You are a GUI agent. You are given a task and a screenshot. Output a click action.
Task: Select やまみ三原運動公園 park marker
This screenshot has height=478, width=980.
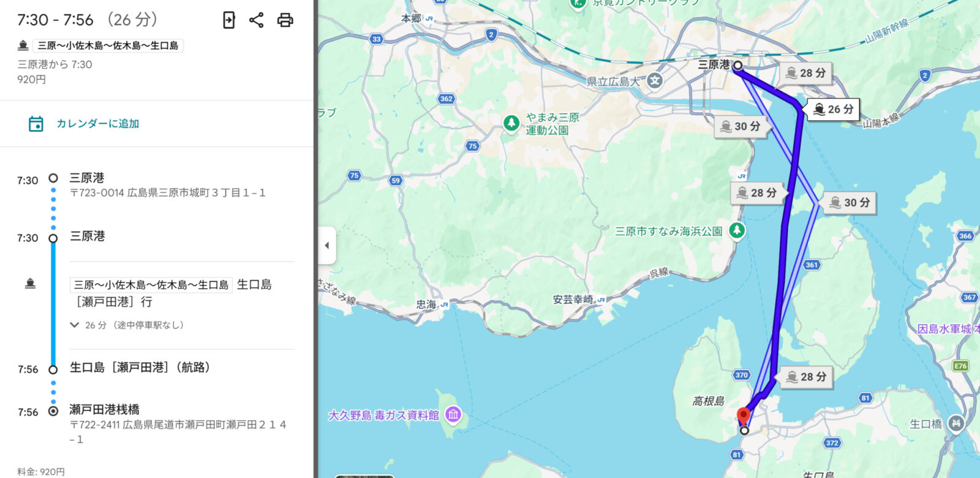[511, 123]
